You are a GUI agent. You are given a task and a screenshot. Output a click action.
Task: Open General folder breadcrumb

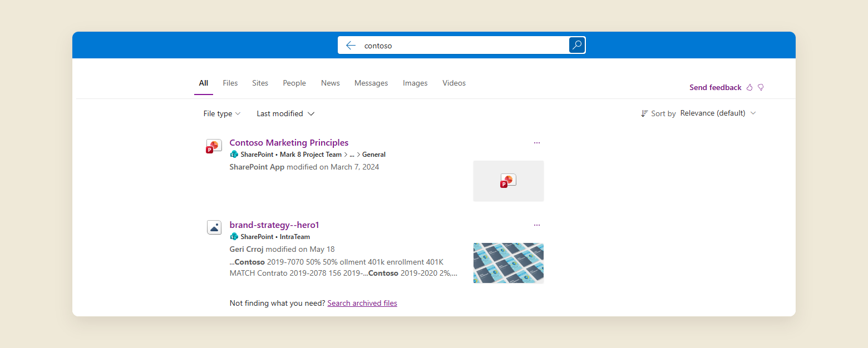pyautogui.click(x=374, y=155)
